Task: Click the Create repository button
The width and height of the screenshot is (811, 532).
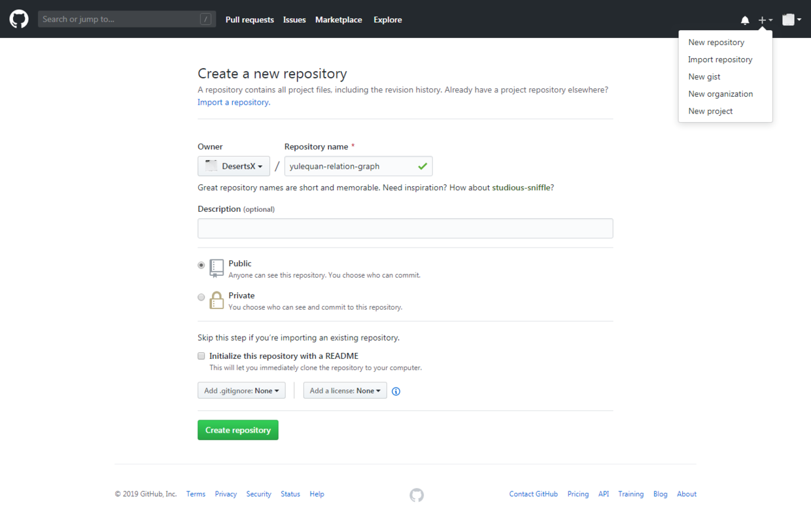Action: [x=238, y=430]
